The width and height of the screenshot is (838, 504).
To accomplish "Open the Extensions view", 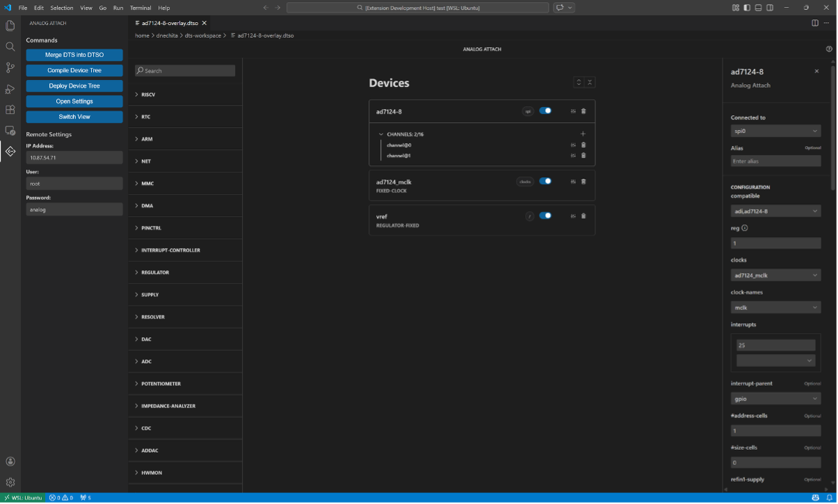I will coord(10,109).
